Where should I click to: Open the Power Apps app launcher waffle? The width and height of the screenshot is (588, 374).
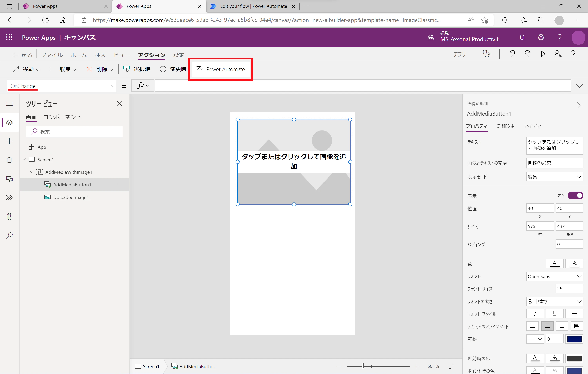coord(9,37)
